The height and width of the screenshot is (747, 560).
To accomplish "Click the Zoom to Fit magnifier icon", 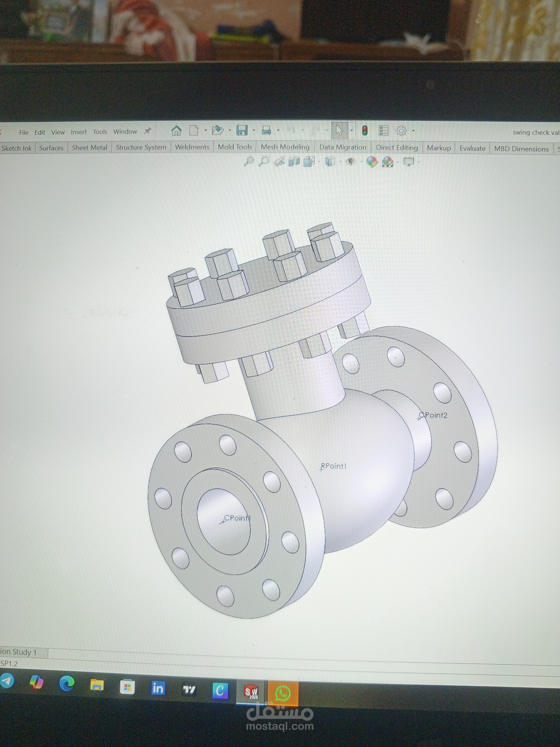I will click(249, 161).
